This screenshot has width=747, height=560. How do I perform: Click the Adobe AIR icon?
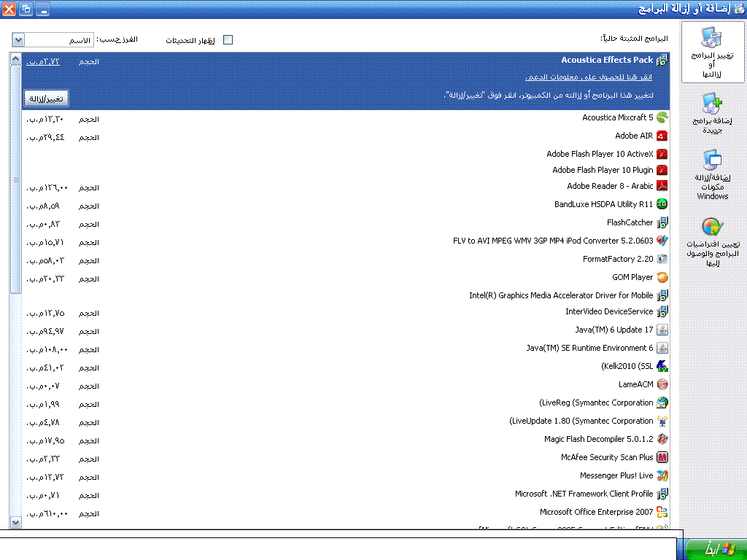pyautogui.click(x=662, y=136)
